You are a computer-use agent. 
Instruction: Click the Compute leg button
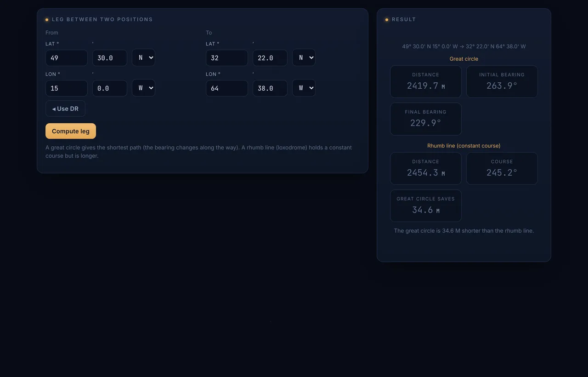(x=71, y=131)
